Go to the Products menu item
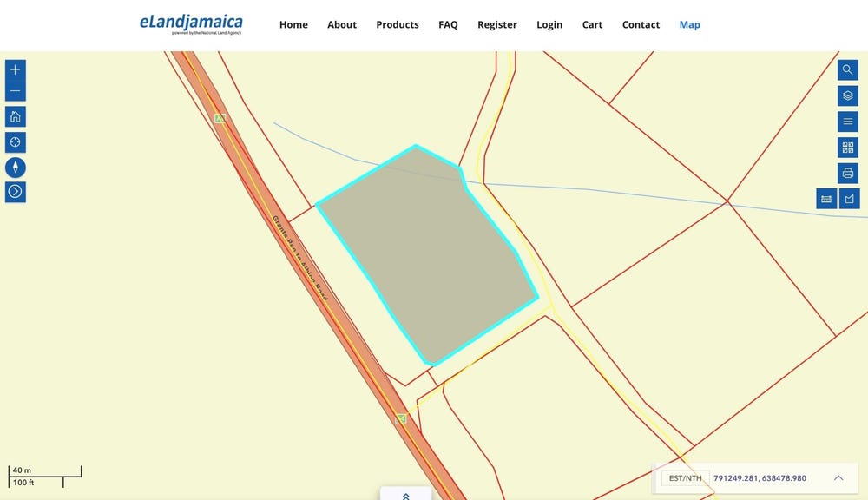 click(x=398, y=24)
